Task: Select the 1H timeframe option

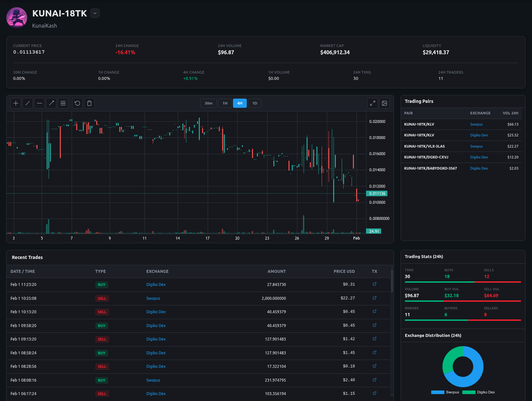Action: click(x=225, y=103)
